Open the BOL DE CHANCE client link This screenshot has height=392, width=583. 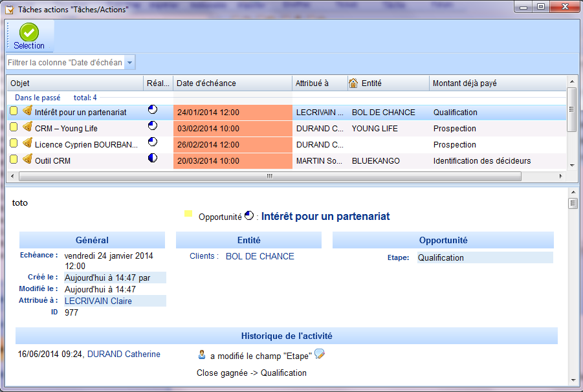(260, 256)
